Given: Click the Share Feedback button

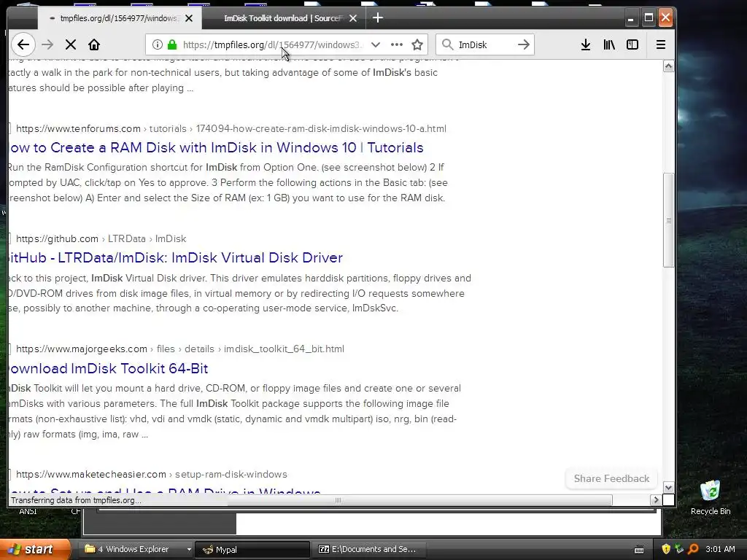Looking at the screenshot, I should (611, 478).
